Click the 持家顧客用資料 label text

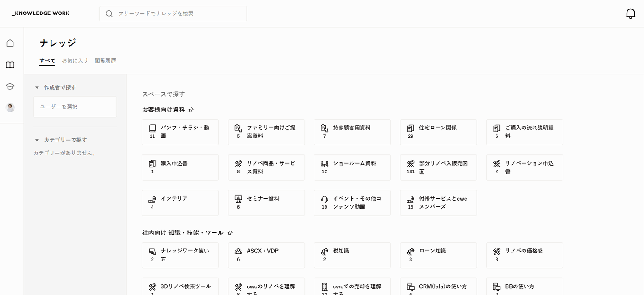click(352, 128)
